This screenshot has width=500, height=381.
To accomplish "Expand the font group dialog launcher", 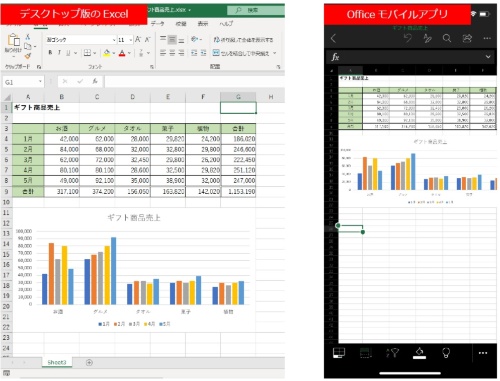I will pyautogui.click(x=152, y=67).
